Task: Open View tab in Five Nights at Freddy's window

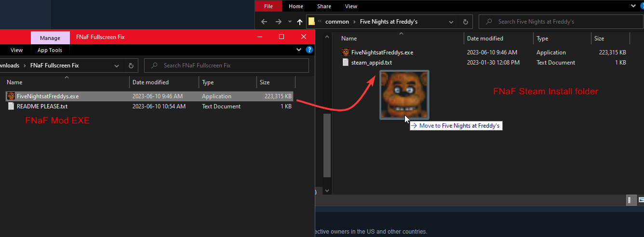Action: coord(351,6)
